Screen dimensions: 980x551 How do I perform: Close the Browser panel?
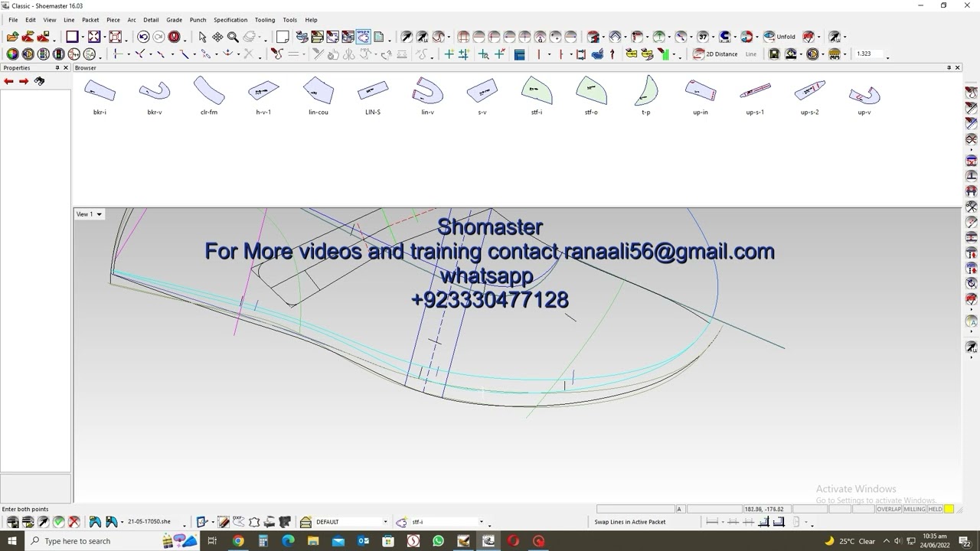pos(957,68)
